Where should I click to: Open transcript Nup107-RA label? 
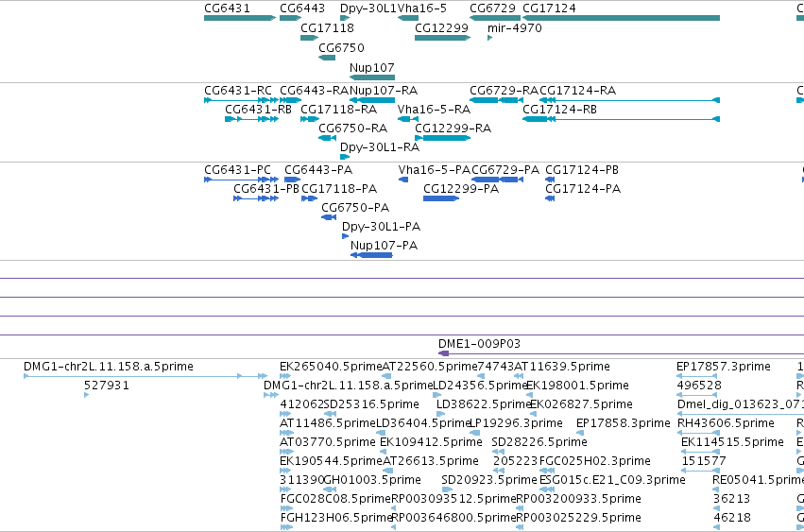[384, 91]
